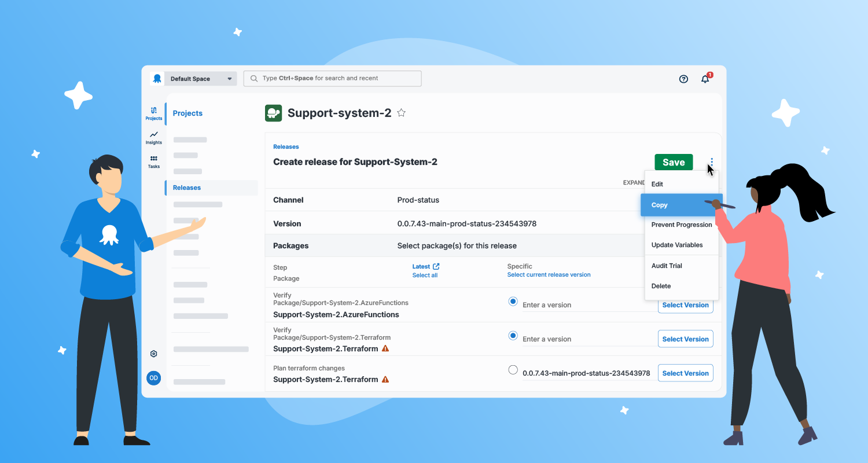This screenshot has width=868, height=463.
Task: Click 'Create release for Support-System-2' heading
Action: coord(355,162)
